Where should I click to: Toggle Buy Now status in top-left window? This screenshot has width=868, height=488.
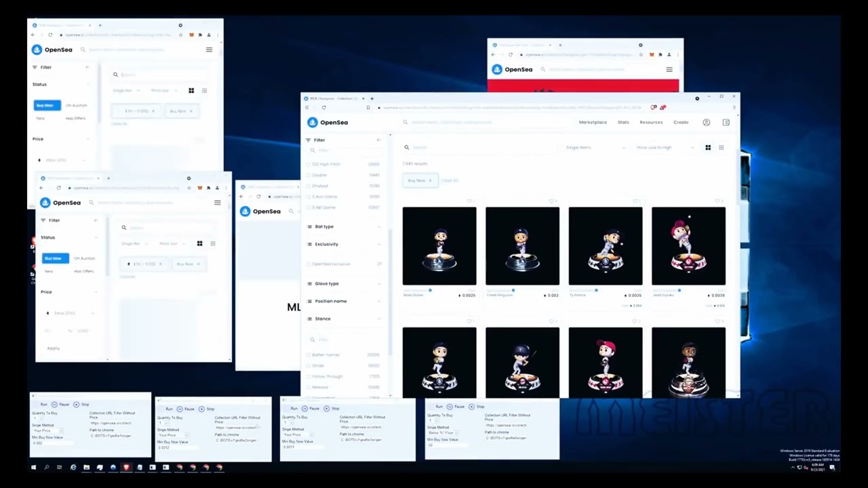click(47, 105)
